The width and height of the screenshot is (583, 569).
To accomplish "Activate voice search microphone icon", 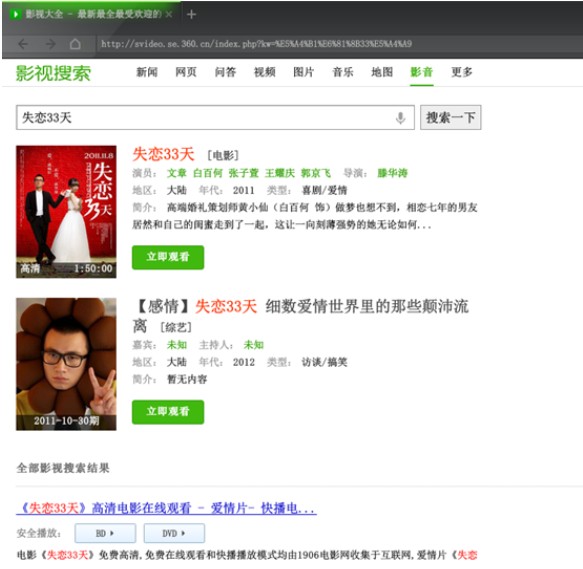I will coord(400,118).
